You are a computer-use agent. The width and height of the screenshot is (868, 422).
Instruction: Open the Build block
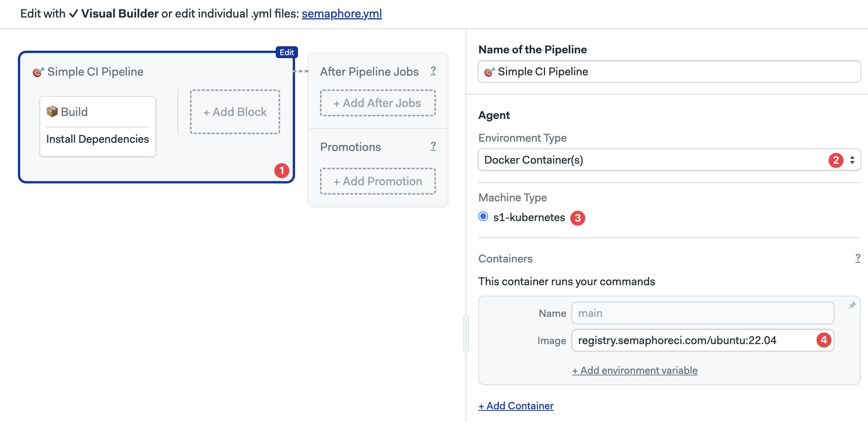point(98,126)
